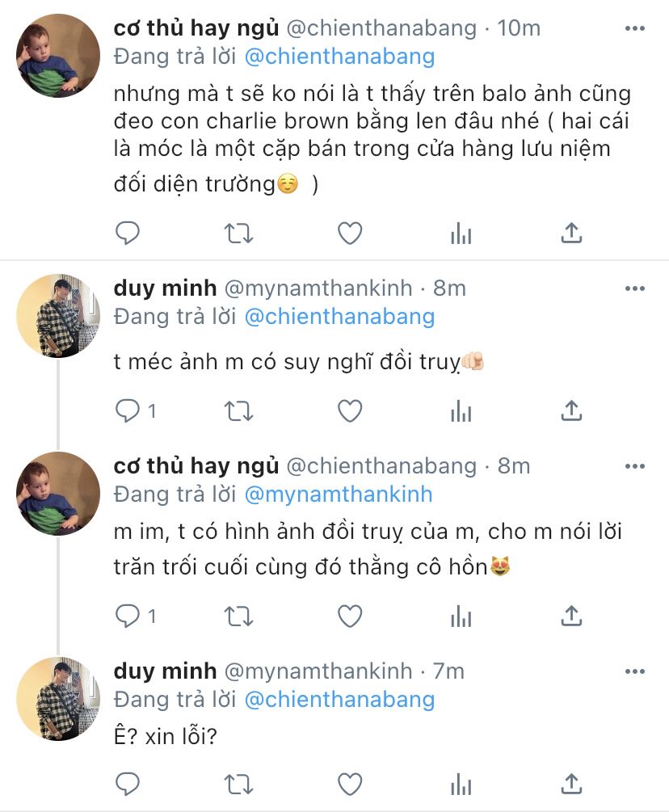
Task: Retweet the first tweet by cơ thủ hay ngủ
Action: coord(238,234)
